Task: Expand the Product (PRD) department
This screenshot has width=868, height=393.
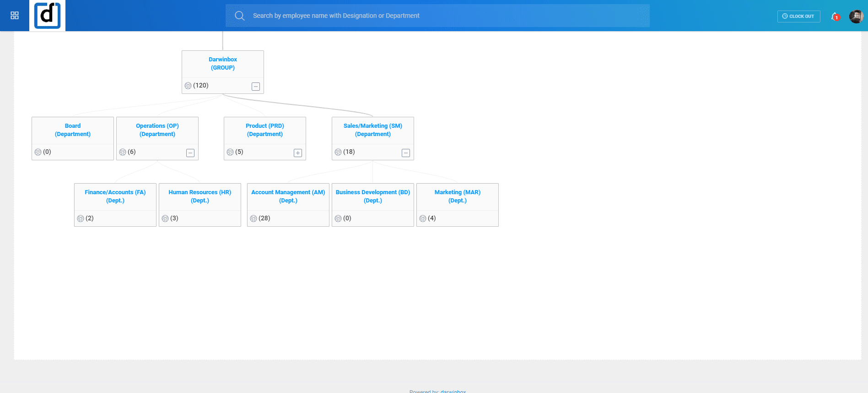Action: click(x=298, y=153)
